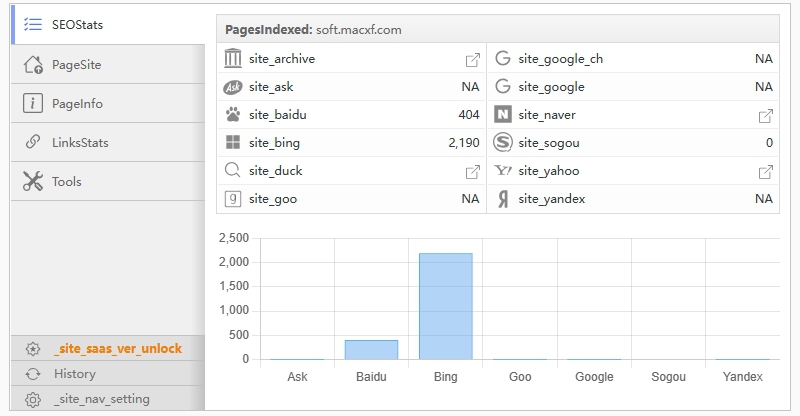Click the _site_saas_ver_unlock link

pos(118,349)
